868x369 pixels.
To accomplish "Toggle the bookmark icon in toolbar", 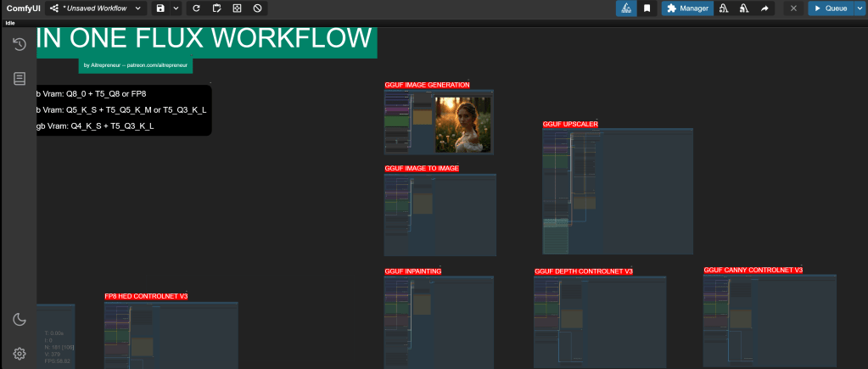I will coord(647,8).
